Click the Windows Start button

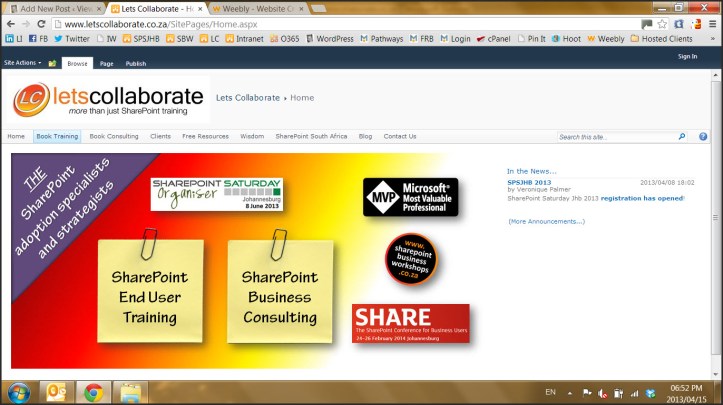17,391
